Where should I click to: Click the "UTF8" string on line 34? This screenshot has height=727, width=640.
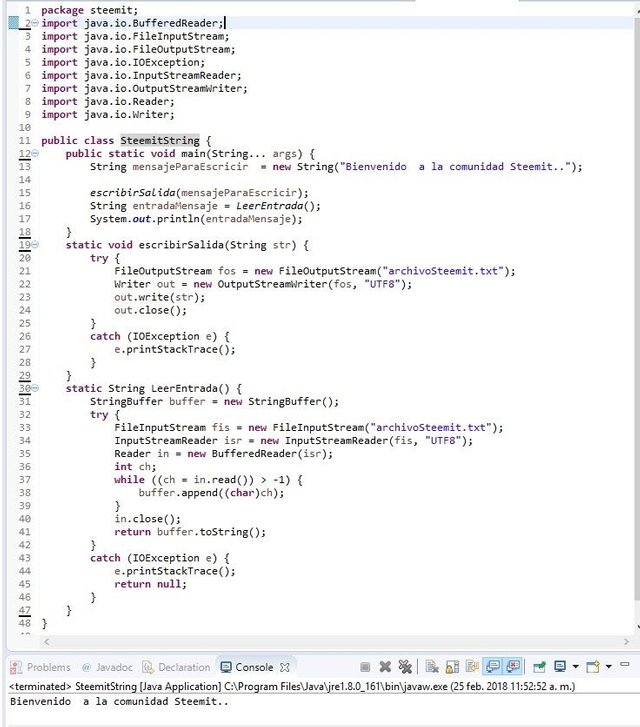pyautogui.click(x=443, y=440)
